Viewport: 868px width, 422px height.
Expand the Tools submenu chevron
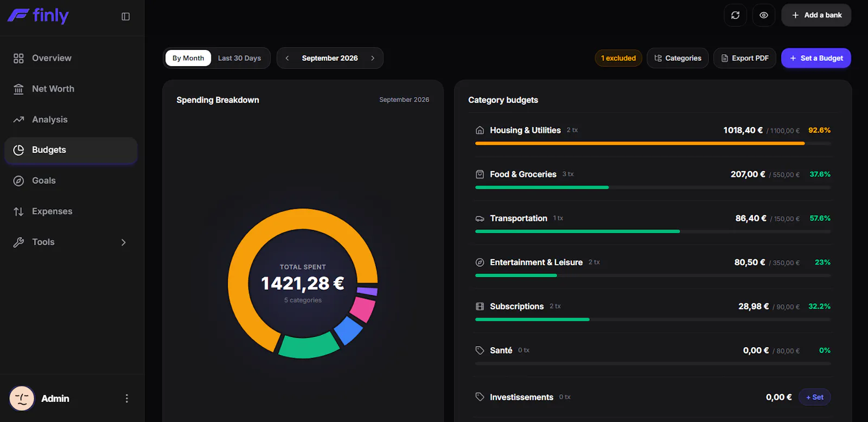124,242
